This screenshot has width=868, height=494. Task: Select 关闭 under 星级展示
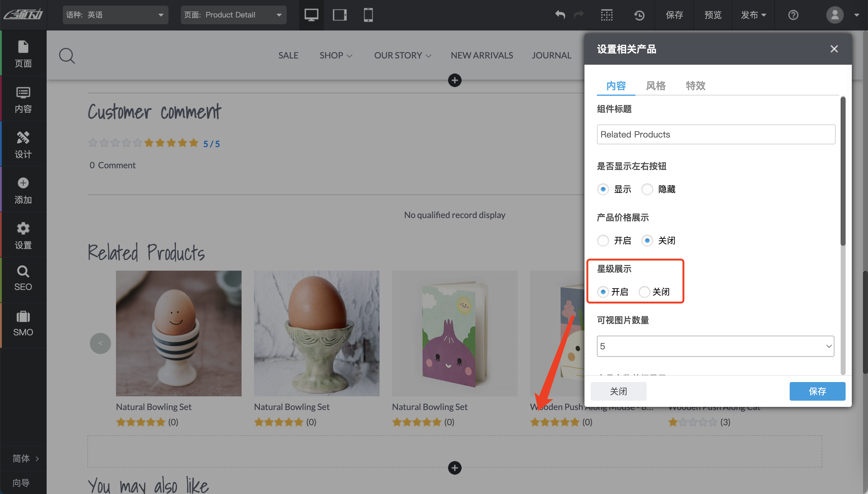[644, 292]
